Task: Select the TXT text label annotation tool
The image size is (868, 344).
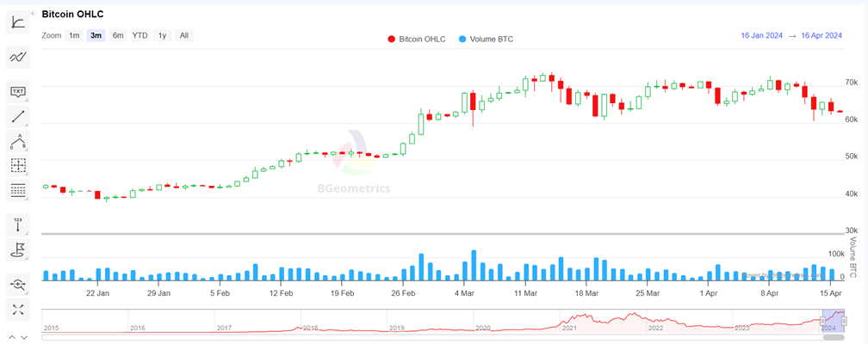Action: point(18,91)
